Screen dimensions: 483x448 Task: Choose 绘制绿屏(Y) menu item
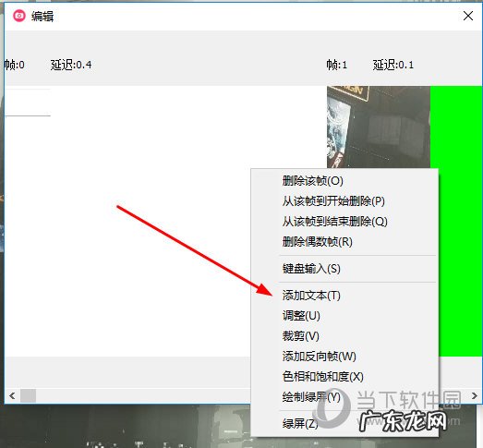click(344, 397)
